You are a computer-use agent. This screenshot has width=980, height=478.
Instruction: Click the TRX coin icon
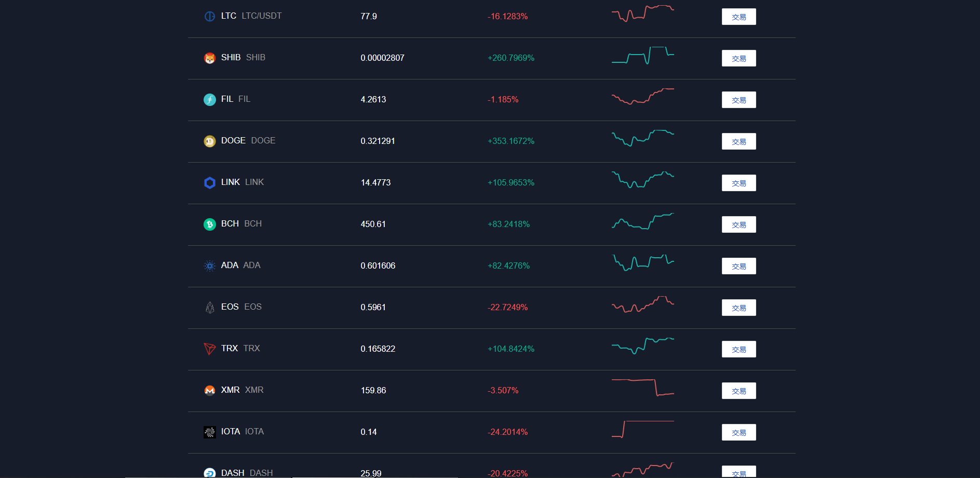point(210,349)
